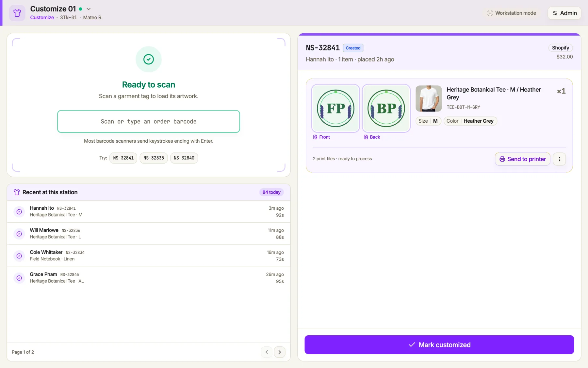The width and height of the screenshot is (588, 368).
Task: Click the check icon on Hannah Ito row
Action: pyautogui.click(x=19, y=212)
